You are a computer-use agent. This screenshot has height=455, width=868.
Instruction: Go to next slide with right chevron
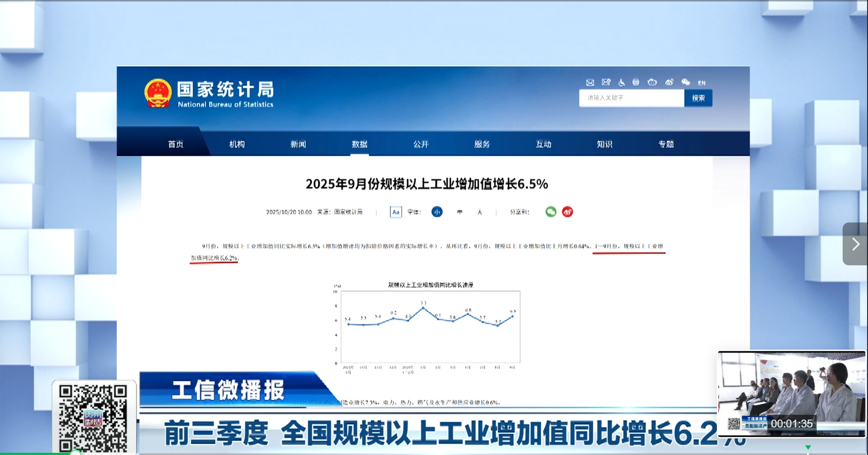coord(855,244)
